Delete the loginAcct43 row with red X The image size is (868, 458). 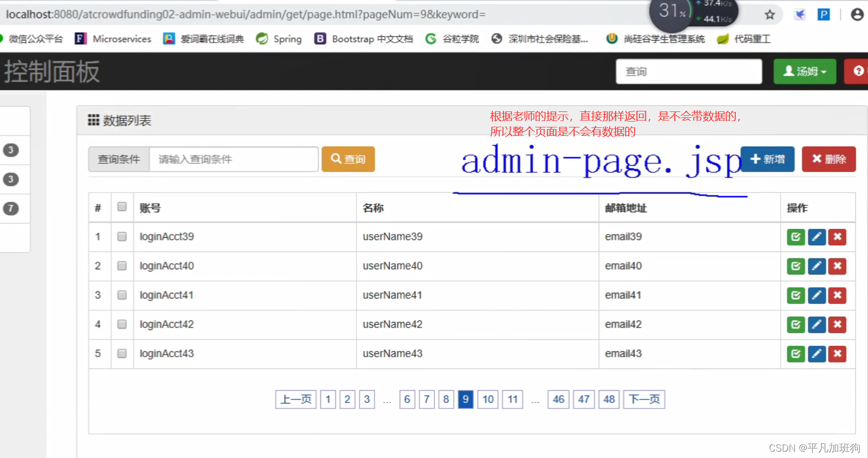838,354
